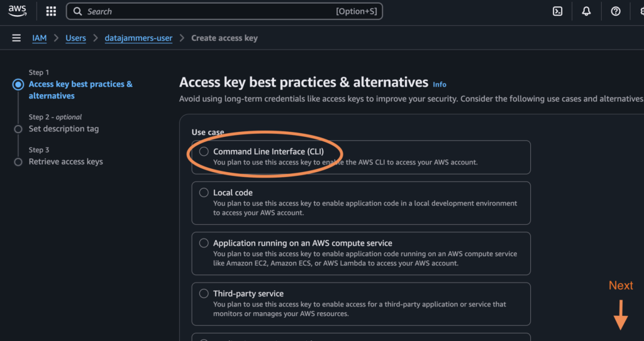Click the magnifier icon in the search bar
The image size is (644, 341).
77,11
